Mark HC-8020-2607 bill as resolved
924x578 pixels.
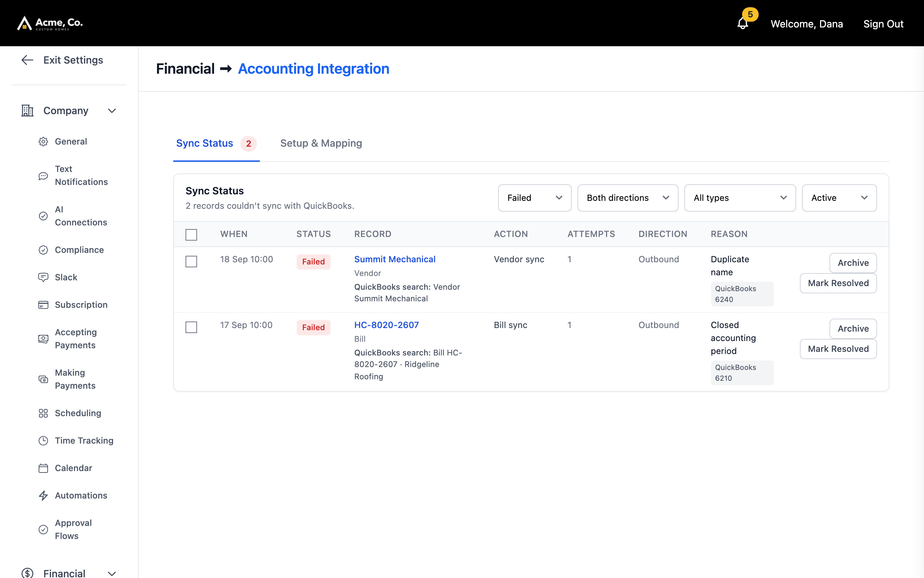point(838,349)
